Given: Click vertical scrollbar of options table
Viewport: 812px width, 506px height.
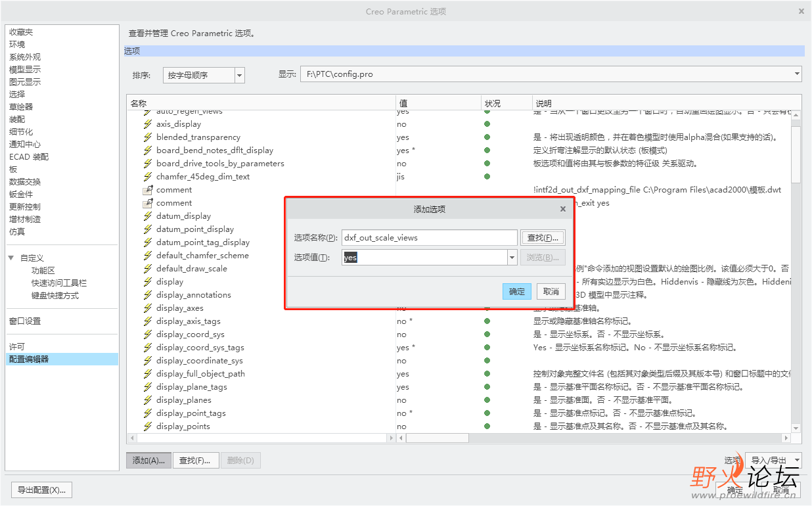Looking at the screenshot, I should coord(796,271).
